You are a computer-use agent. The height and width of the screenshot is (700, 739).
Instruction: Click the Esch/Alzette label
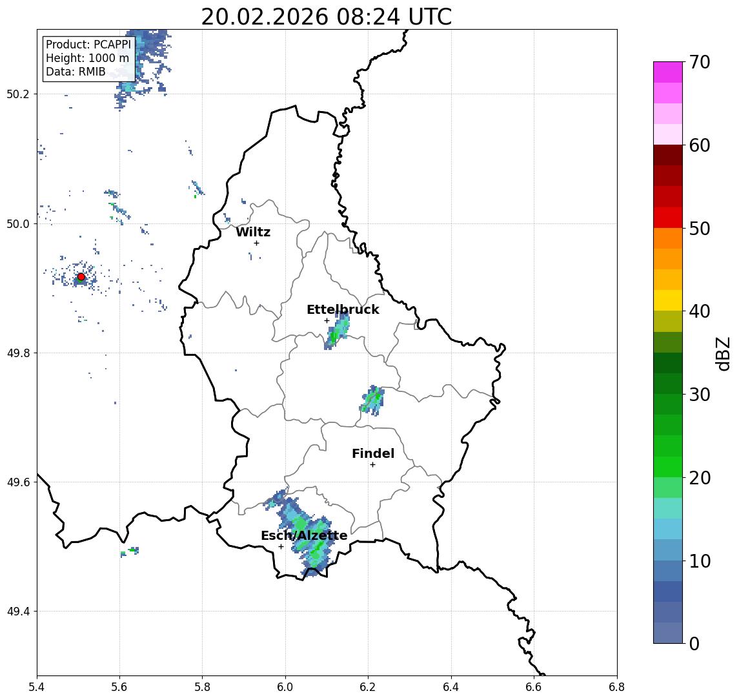304,535
